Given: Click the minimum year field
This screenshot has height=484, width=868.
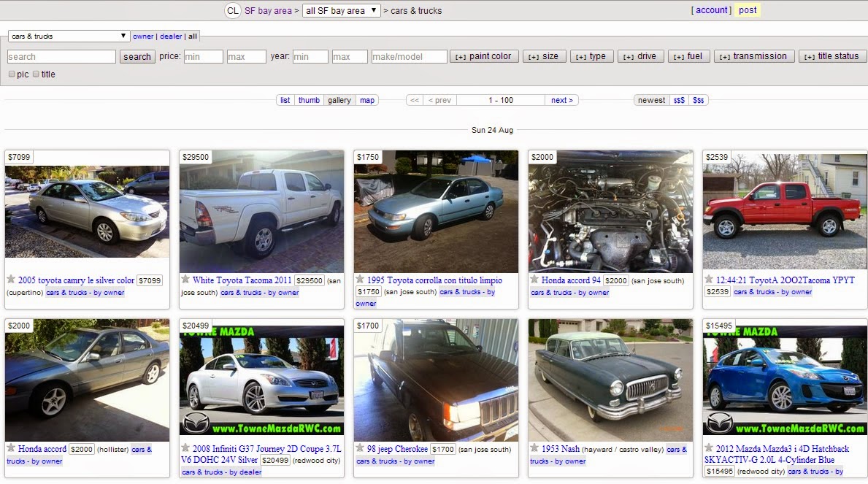Looking at the screenshot, I should pos(310,56).
